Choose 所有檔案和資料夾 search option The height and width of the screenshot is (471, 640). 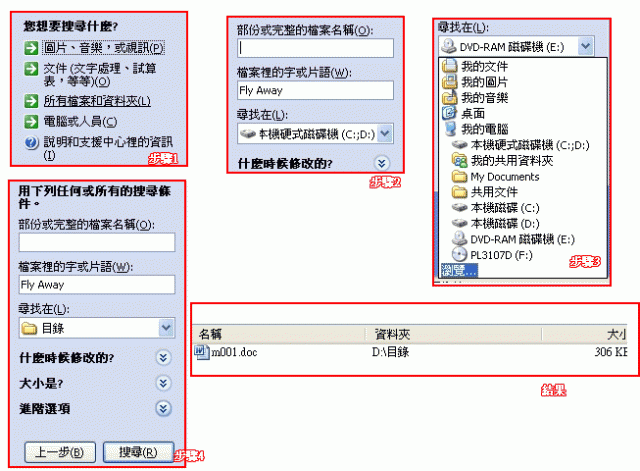(x=97, y=101)
